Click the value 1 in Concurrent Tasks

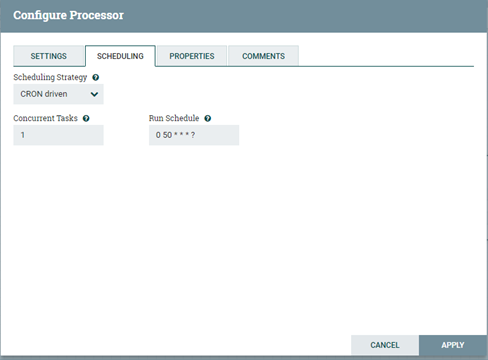coord(23,135)
